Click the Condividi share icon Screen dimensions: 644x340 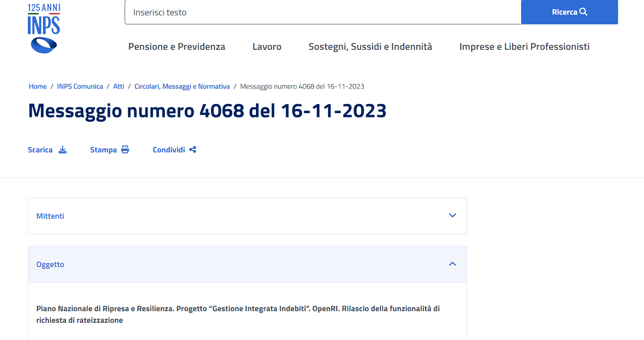tap(192, 150)
